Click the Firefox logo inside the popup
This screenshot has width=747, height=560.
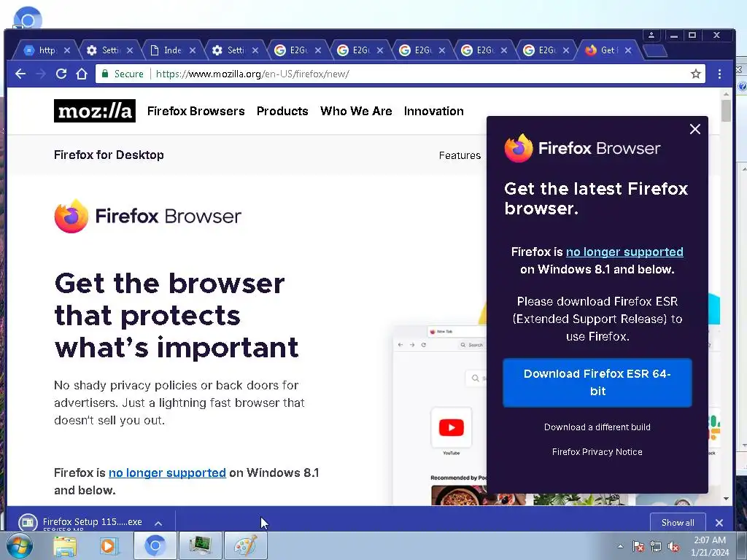(582, 148)
